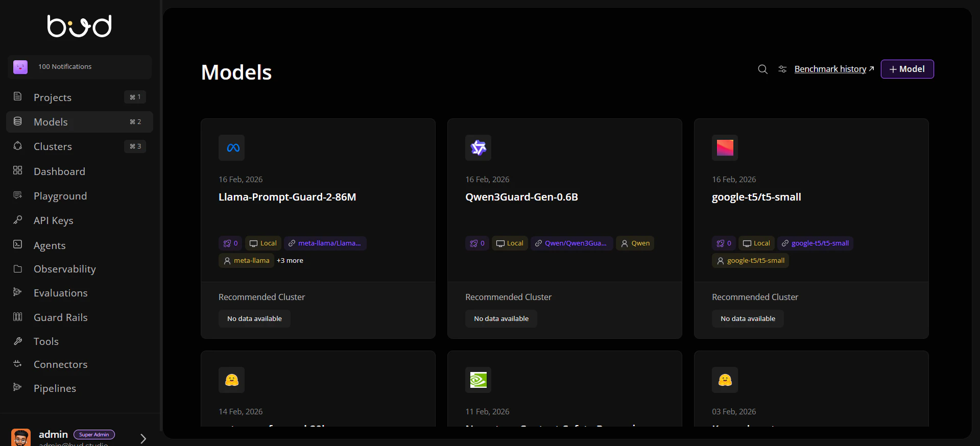Click the 0 count tag on Qwen3Guard card
Image resolution: width=980 pixels, height=446 pixels.
pyautogui.click(x=477, y=243)
